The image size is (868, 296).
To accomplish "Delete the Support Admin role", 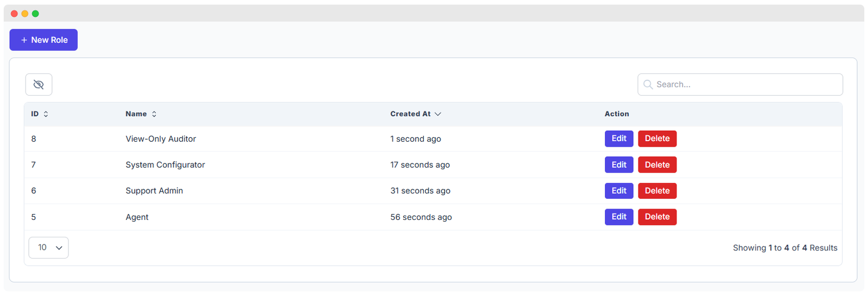I will (x=657, y=191).
